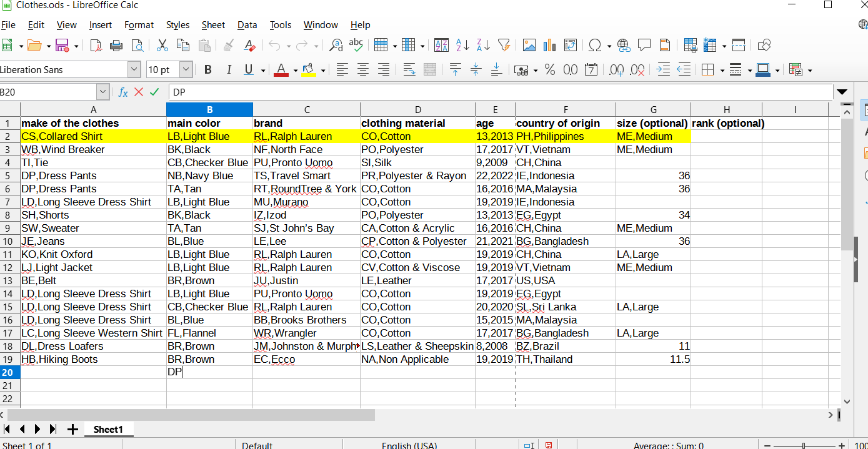
Task: Click the Define Print Area icon
Action: [x=691, y=45]
